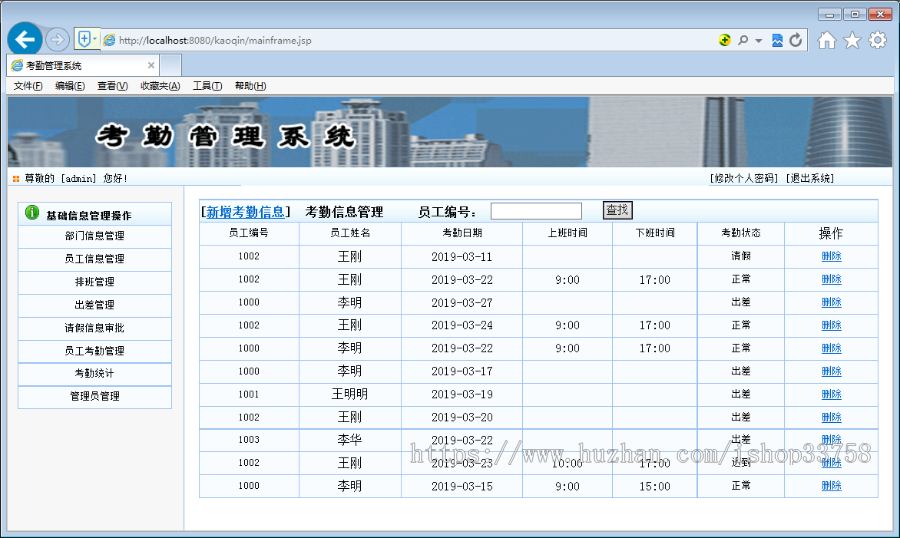This screenshot has width=900, height=538.
Task: Open the 文件(F) menu
Action: pos(28,86)
